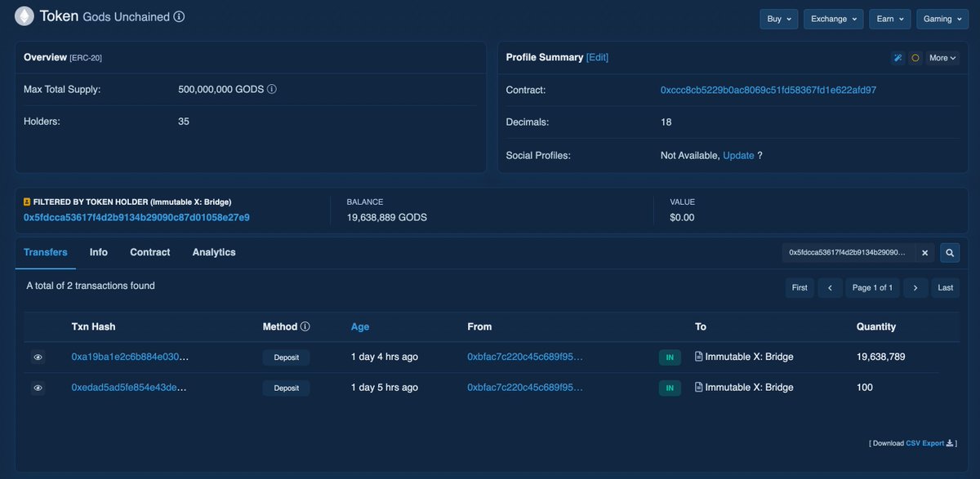Image resolution: width=980 pixels, height=479 pixels.
Task: Click the CSV Export link
Action: 925,443
